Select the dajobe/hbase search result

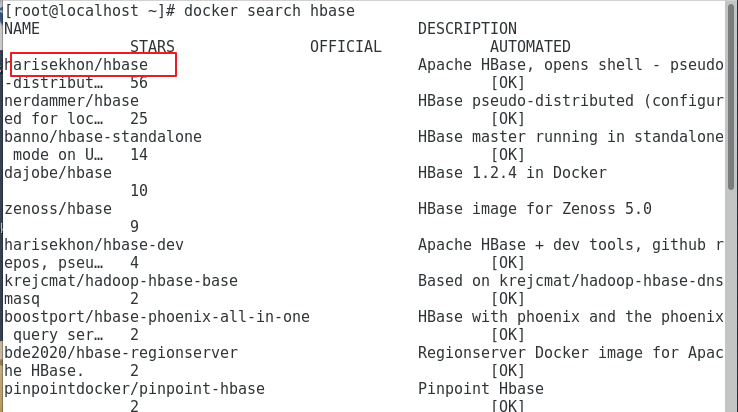(57, 173)
